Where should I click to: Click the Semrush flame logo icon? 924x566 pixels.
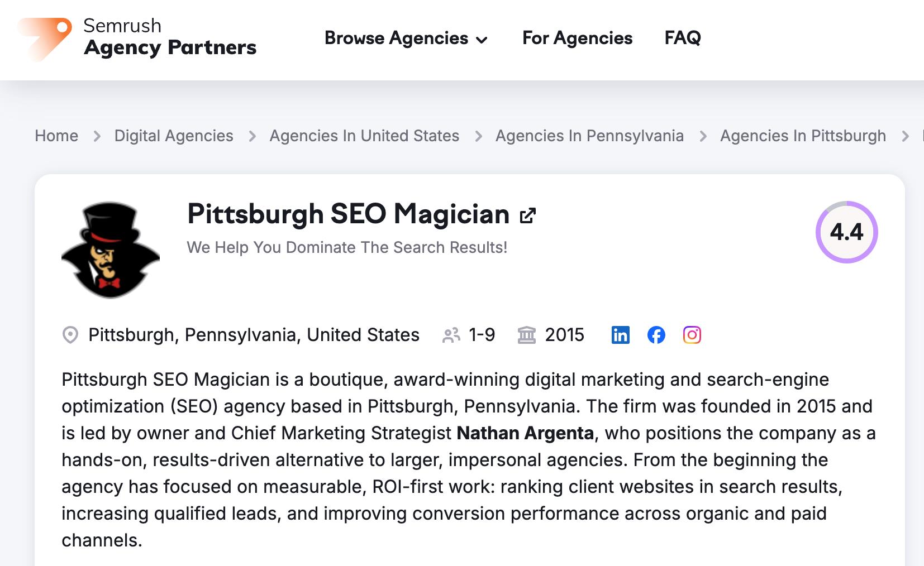coord(45,38)
